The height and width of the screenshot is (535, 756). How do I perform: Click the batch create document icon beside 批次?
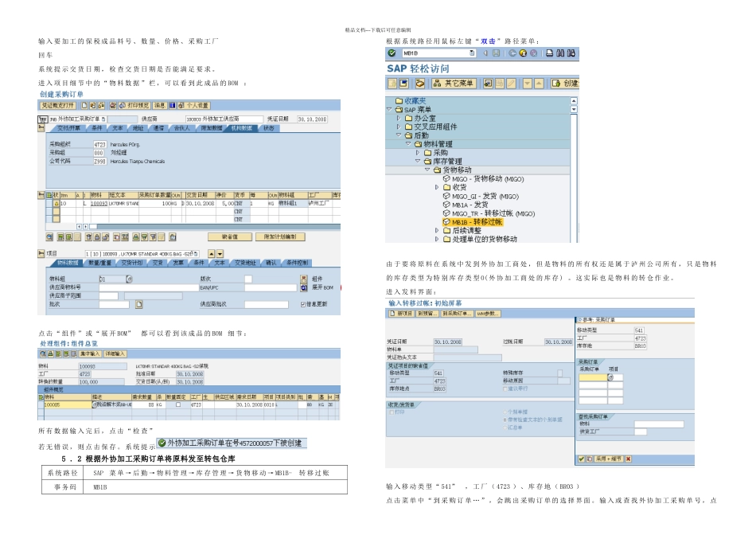point(138,304)
